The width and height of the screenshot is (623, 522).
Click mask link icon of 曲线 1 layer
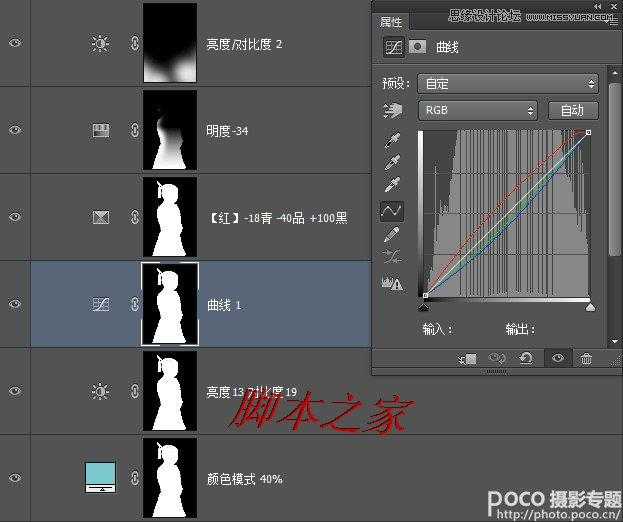[135, 304]
